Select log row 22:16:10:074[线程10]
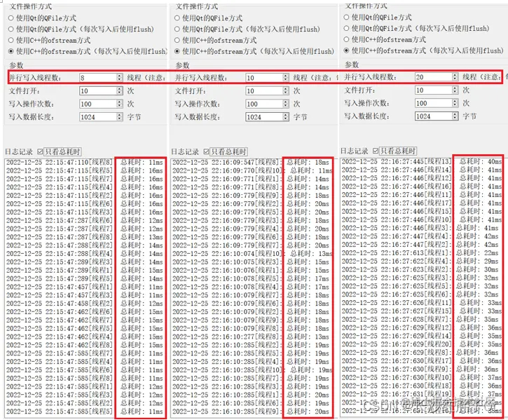Screen dimensions: 508x420 pyautogui.click(x=252, y=254)
